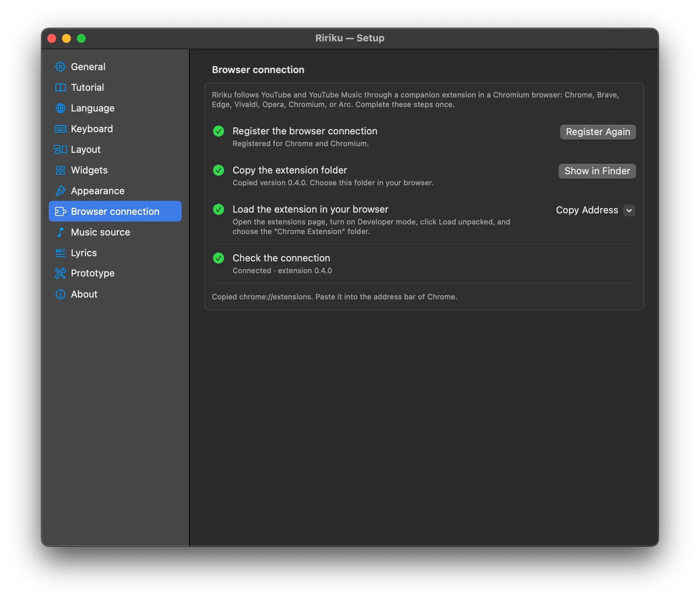Click the Browser connection plug icon
Screen dimensions: 700x601
(60, 212)
